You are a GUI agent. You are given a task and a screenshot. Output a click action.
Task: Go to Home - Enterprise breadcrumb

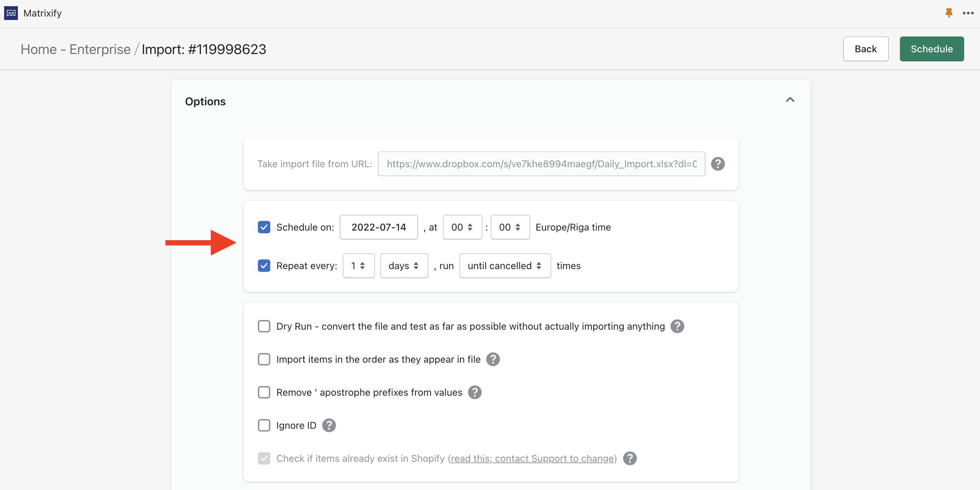[x=75, y=49]
